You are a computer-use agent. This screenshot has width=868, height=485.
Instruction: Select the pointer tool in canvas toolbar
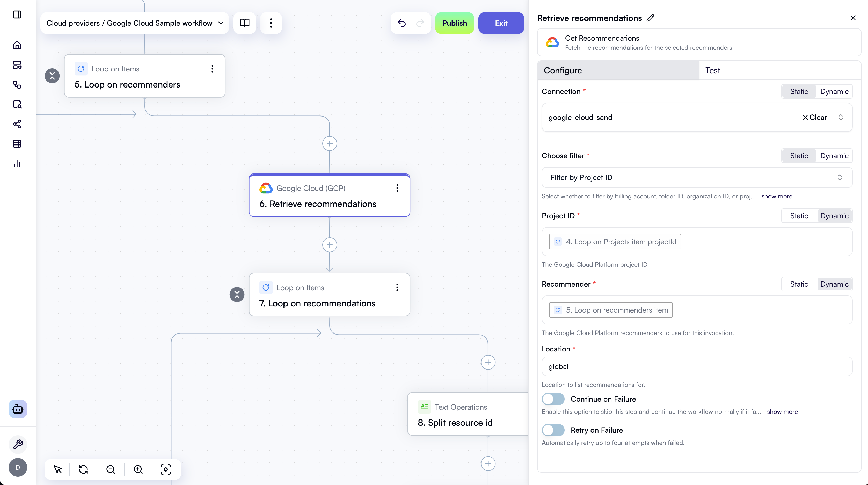point(57,469)
